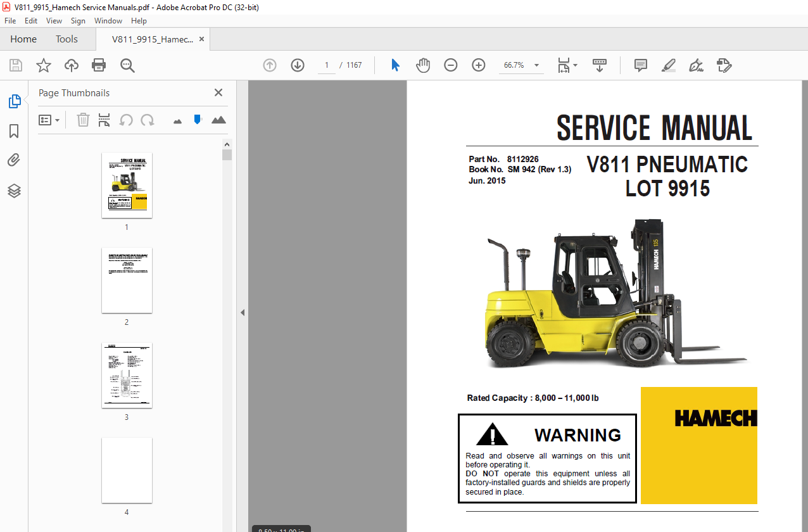This screenshot has width=808, height=532.
Task: Click the HAMECH logo on yellow block
Action: click(716, 418)
